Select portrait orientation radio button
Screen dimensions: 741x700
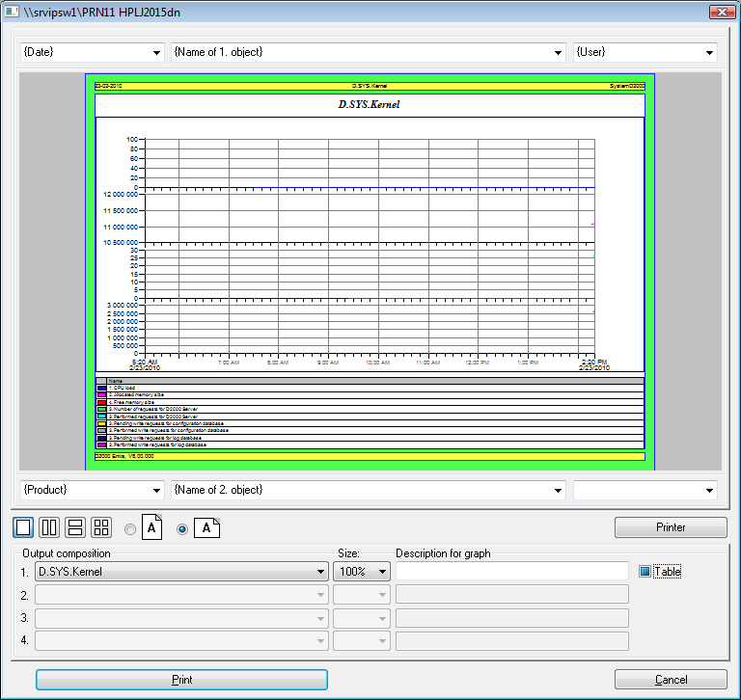point(131,528)
